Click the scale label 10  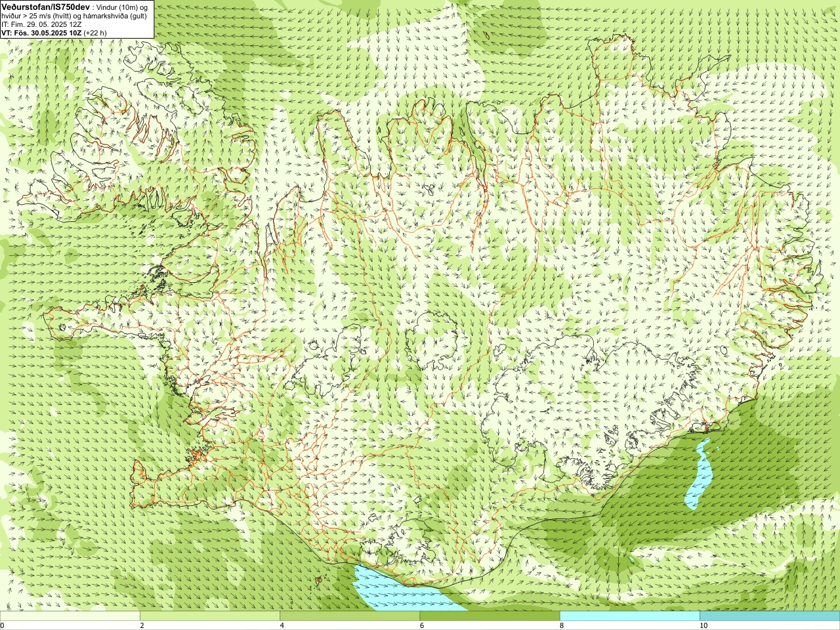pyautogui.click(x=703, y=626)
